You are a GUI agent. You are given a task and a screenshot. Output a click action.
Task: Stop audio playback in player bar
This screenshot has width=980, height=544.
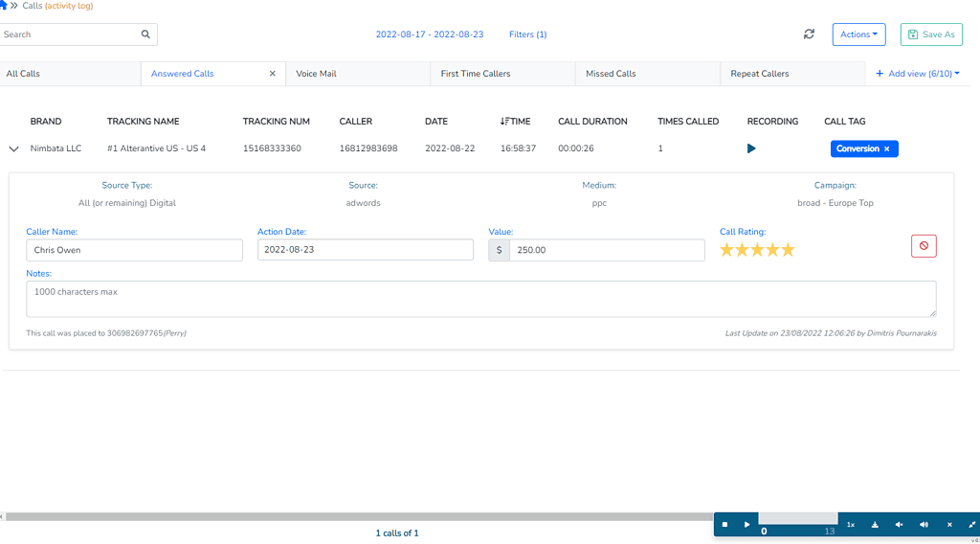click(x=724, y=525)
